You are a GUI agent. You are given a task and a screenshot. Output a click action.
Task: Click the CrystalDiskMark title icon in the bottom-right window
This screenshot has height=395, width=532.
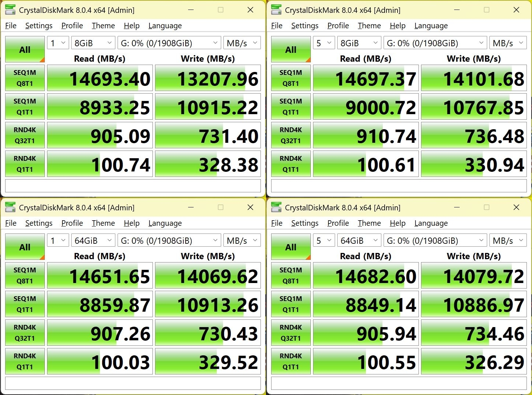(x=276, y=207)
